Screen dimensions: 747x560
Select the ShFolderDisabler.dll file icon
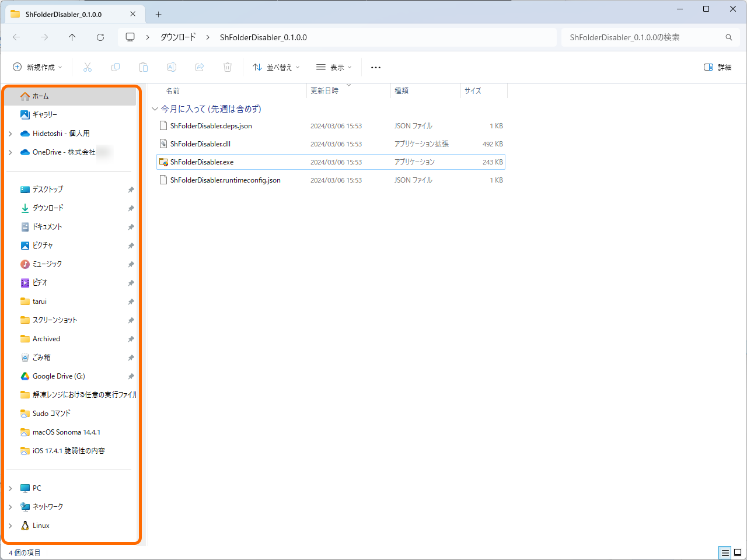pyautogui.click(x=164, y=144)
